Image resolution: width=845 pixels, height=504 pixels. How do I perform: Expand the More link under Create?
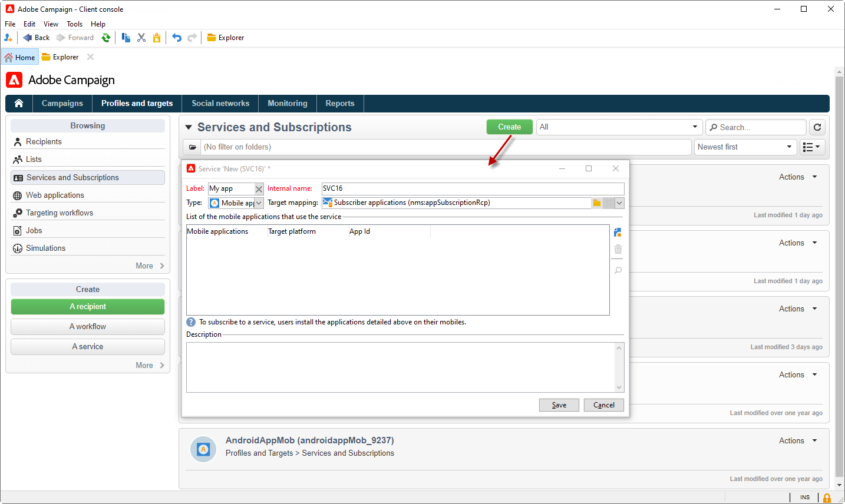coord(150,366)
